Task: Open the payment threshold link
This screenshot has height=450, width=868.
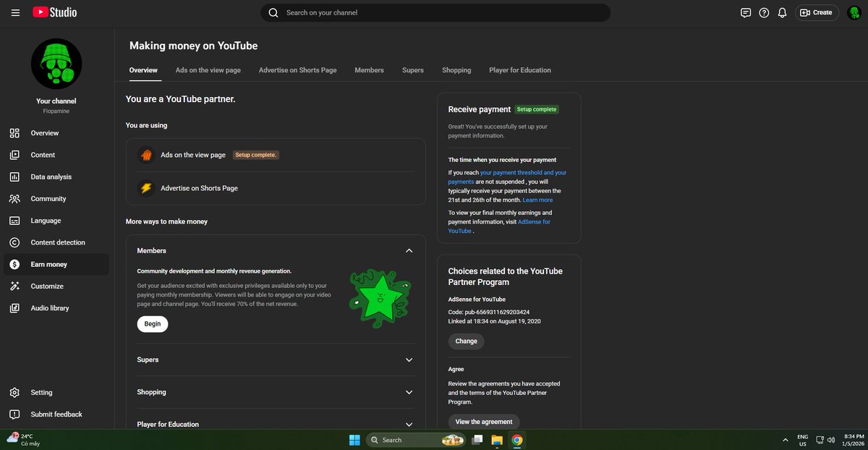Action: tap(507, 177)
